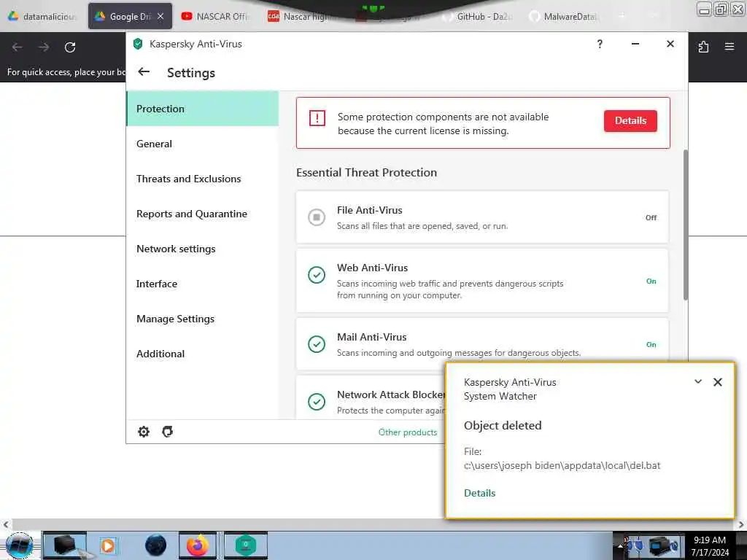The width and height of the screenshot is (747, 560).
Task: Open first taskbar computer icon
Action: (x=65, y=545)
